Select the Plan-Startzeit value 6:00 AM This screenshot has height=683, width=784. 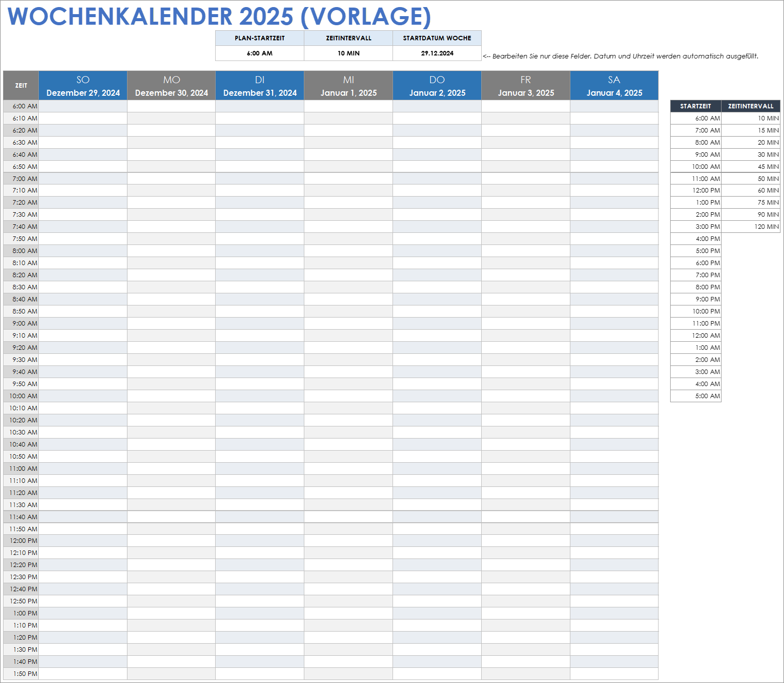click(259, 53)
